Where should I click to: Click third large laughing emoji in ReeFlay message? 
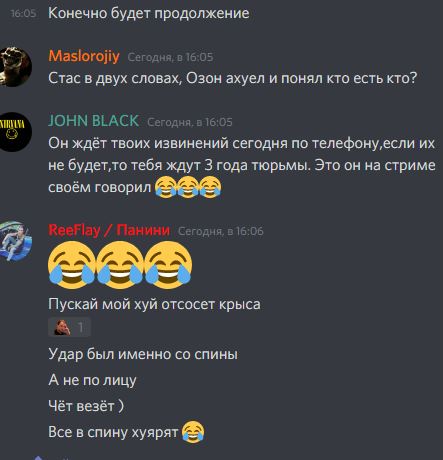tap(168, 265)
